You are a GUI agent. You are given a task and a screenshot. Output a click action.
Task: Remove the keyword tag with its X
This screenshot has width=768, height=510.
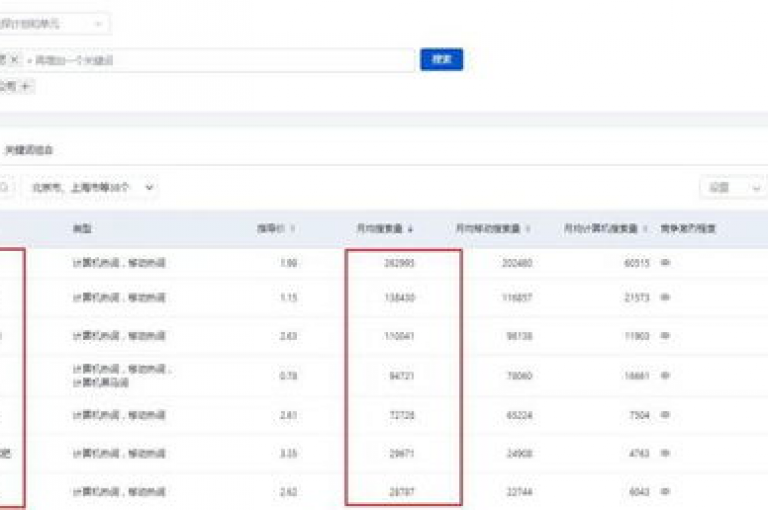click(x=14, y=60)
